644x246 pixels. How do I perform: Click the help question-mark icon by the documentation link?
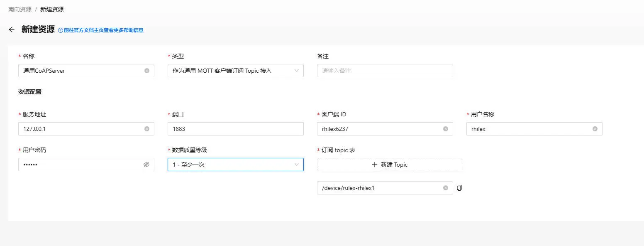(61, 30)
